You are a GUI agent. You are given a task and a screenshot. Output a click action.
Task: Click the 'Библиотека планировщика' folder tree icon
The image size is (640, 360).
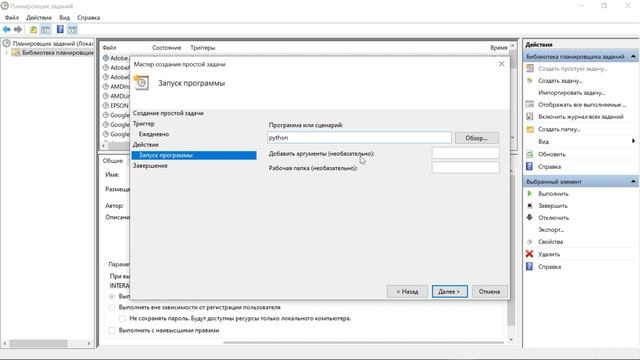(16, 53)
